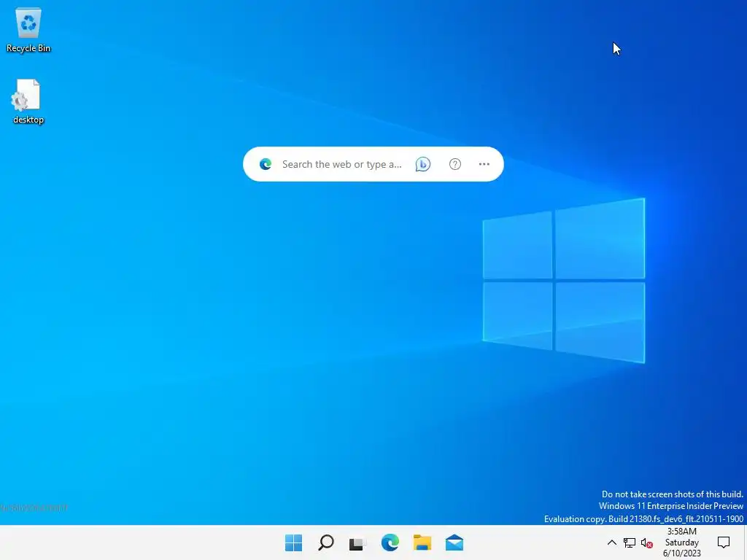Open the three-dot more options menu
The width and height of the screenshot is (747, 560).
pyautogui.click(x=484, y=164)
